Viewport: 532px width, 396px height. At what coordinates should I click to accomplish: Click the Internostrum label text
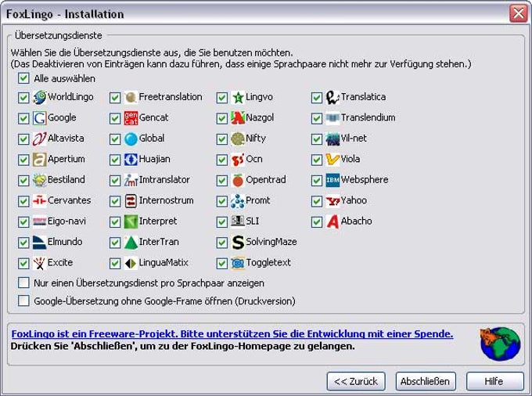pyautogui.click(x=166, y=200)
